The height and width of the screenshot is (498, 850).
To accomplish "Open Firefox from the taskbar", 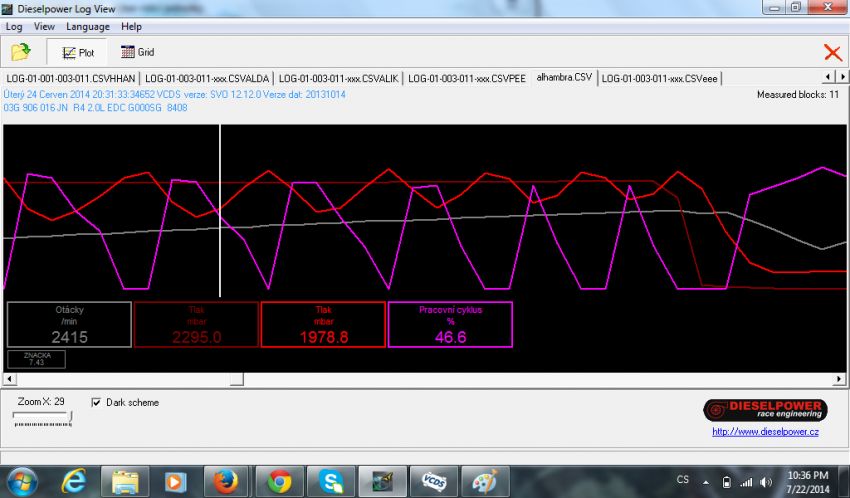I will pyautogui.click(x=228, y=481).
